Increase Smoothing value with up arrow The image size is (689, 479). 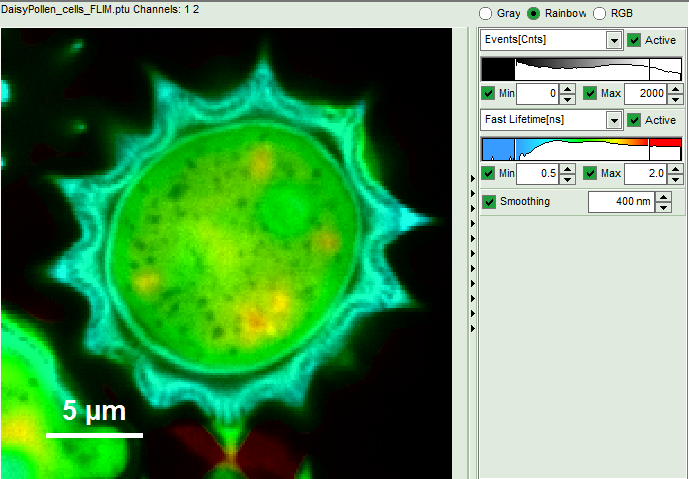point(662,197)
